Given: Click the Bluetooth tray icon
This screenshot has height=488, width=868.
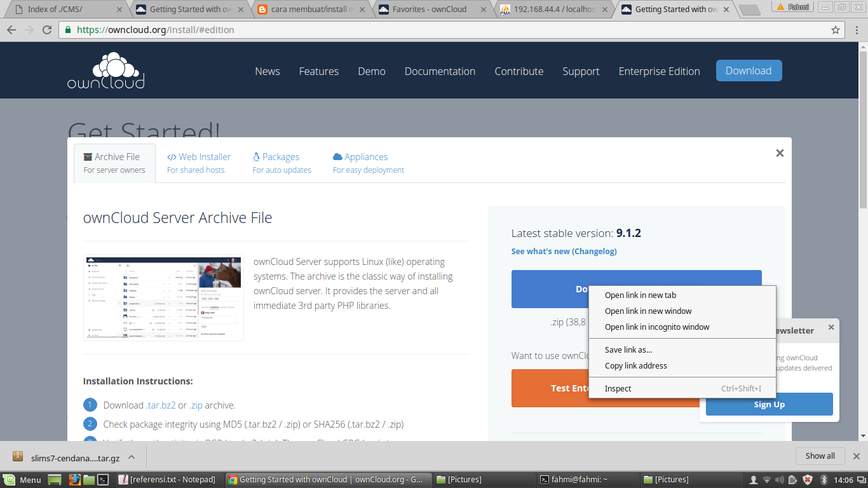Looking at the screenshot, I should (823, 480).
